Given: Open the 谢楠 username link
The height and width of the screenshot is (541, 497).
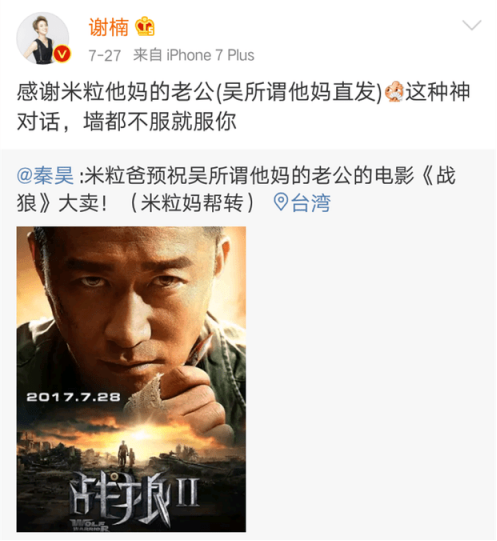Looking at the screenshot, I should point(108,27).
